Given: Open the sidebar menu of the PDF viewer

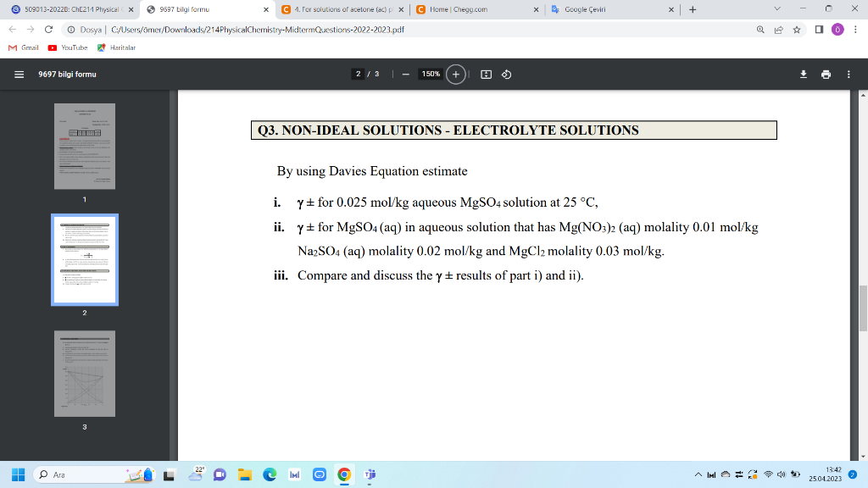Looking at the screenshot, I should (x=18, y=74).
